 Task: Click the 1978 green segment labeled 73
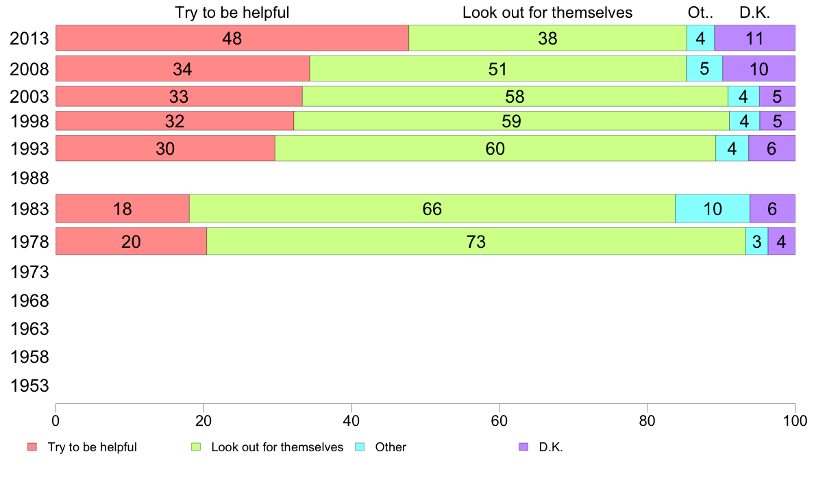(x=476, y=242)
